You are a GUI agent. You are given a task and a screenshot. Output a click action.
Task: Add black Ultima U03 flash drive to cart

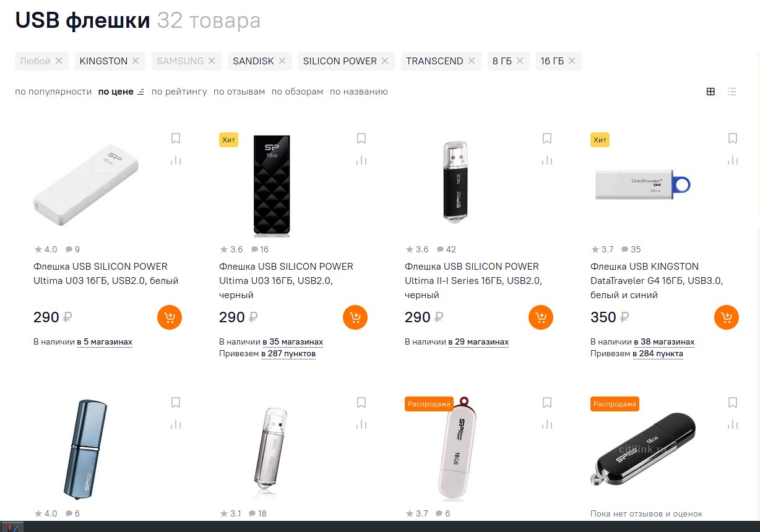click(x=355, y=317)
